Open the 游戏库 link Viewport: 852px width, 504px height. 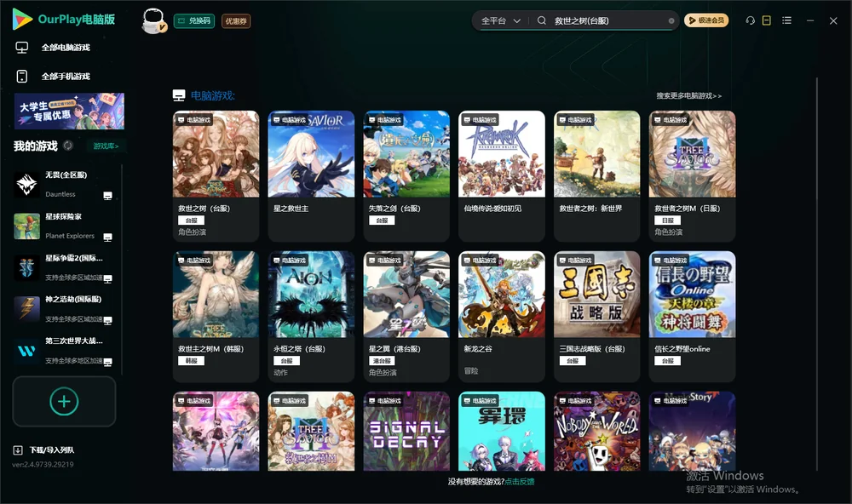106,146
